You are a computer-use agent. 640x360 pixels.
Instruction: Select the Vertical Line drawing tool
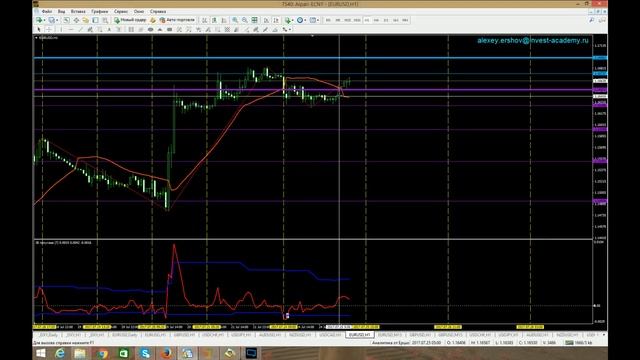pos(61,29)
